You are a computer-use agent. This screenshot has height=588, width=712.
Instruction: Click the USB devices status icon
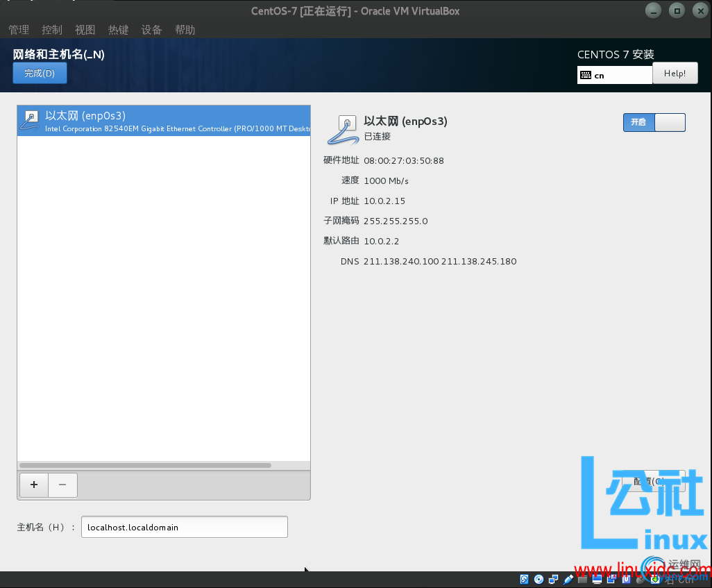click(x=568, y=580)
